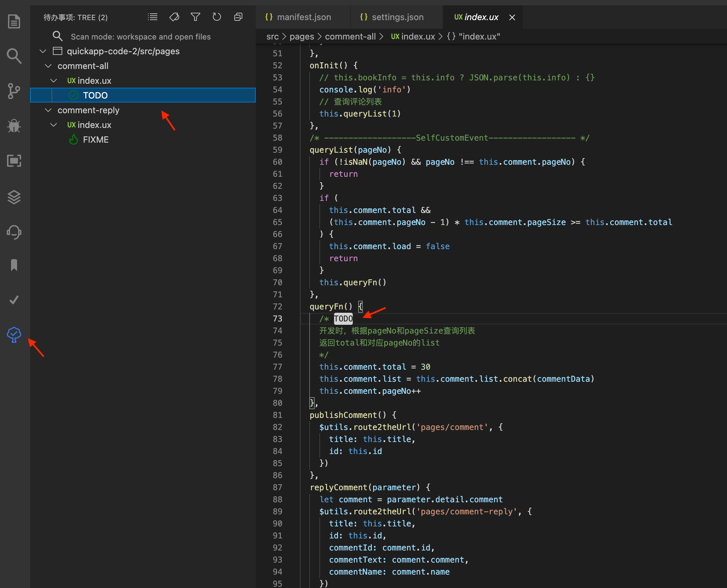Collapse the quickapp-code-2/src/pages folder
727x588 pixels.
click(x=43, y=51)
